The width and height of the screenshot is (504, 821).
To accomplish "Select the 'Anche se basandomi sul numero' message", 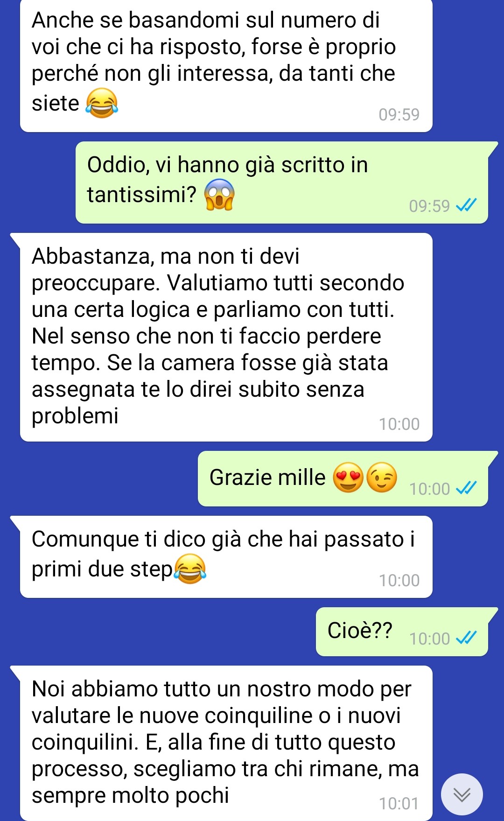I will 226,65.
